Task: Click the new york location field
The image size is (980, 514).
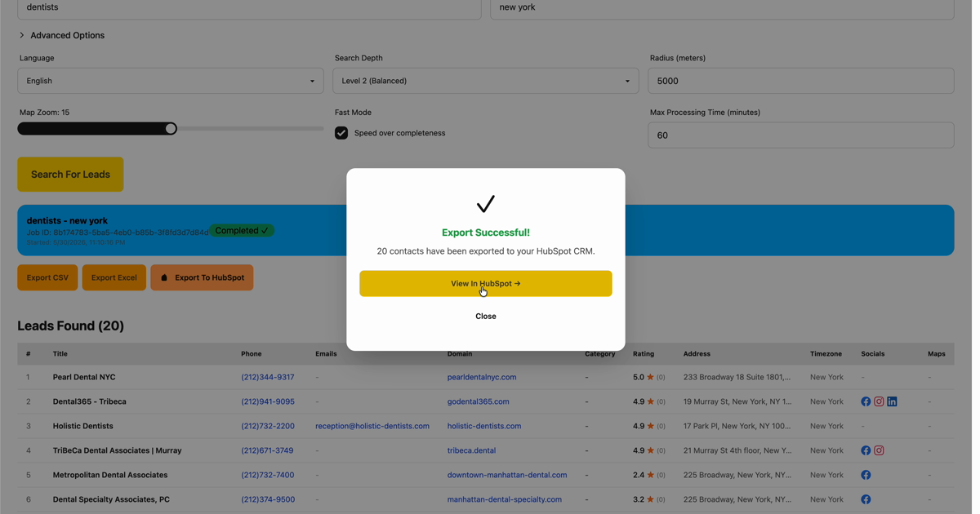Action: 722,8
